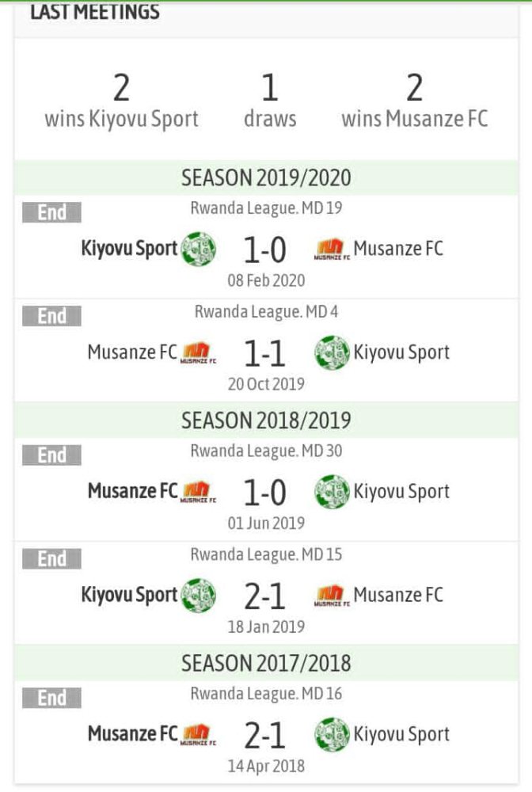
Task: Click the End badge for MD 16 match
Action: pos(51,698)
